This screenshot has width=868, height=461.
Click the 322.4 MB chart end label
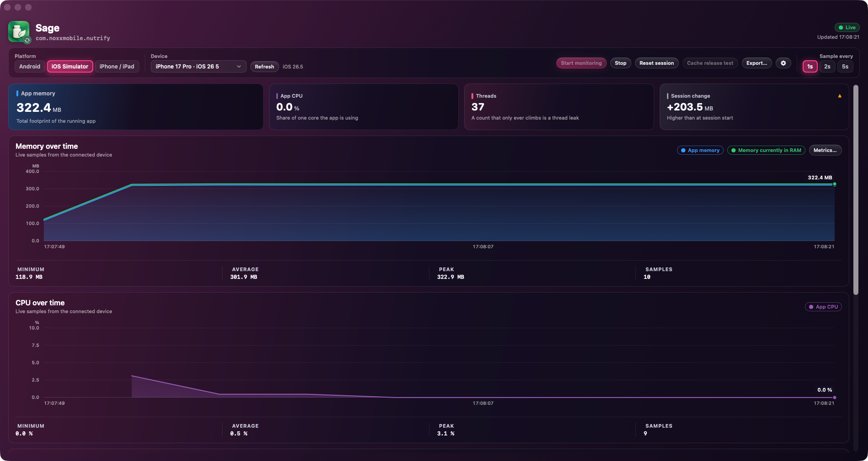[820, 178]
